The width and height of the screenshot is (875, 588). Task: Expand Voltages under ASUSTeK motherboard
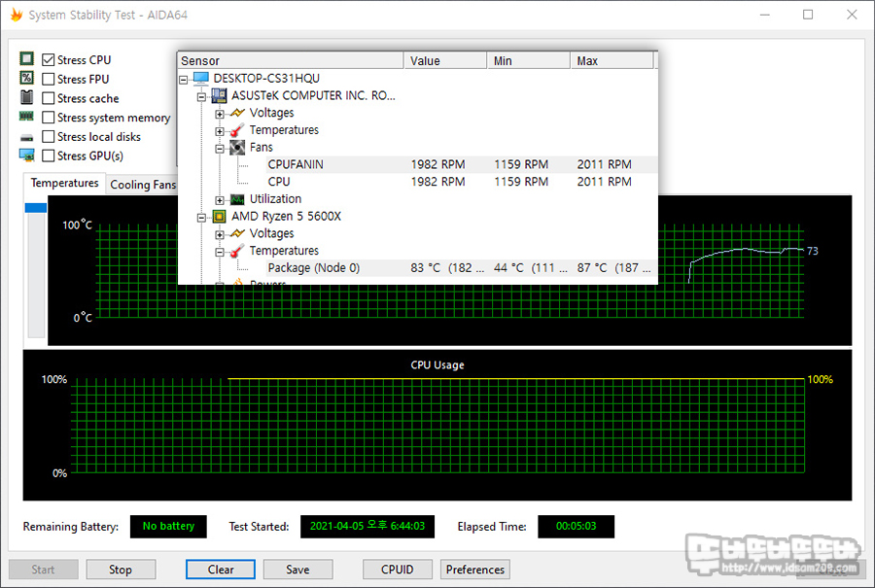(220, 115)
